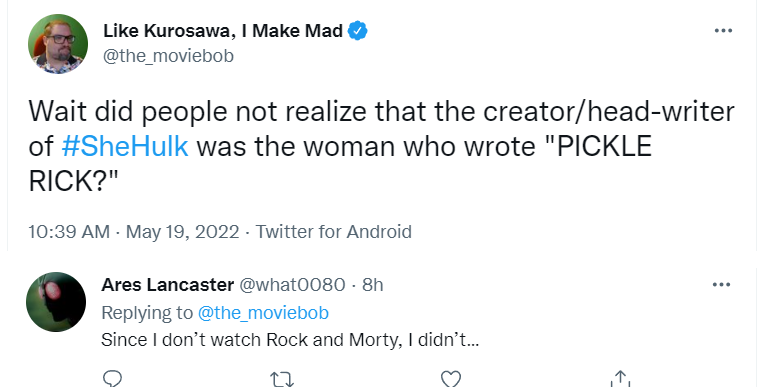Viewport: 762px width, 387px height.
Task: Click the @what0080 handle
Action: click(x=292, y=285)
